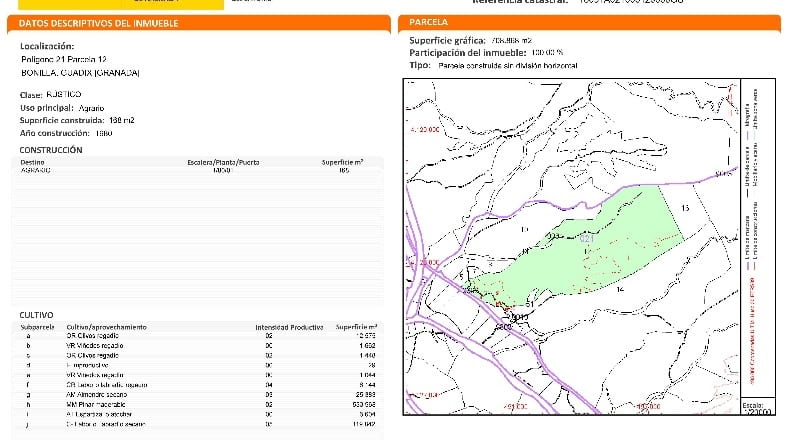Select the subparcela 'e' Viñedos regadío row
Viewport: 790px width, 440px height.
click(198, 375)
